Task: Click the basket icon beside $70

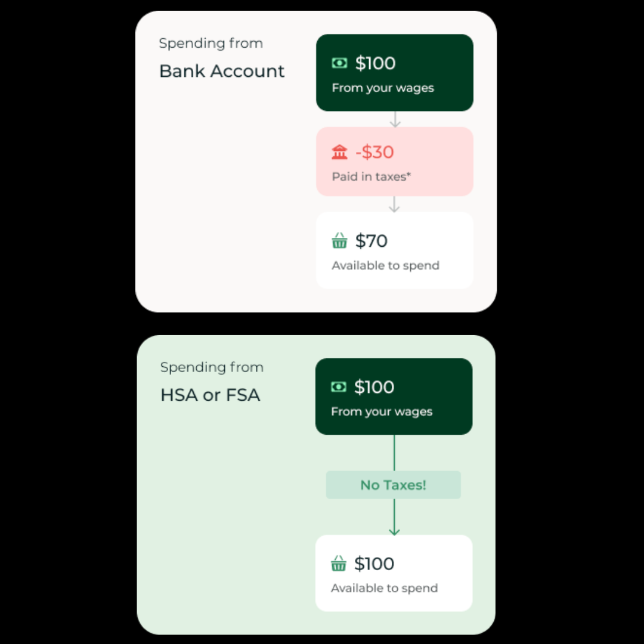Action: coord(339,241)
